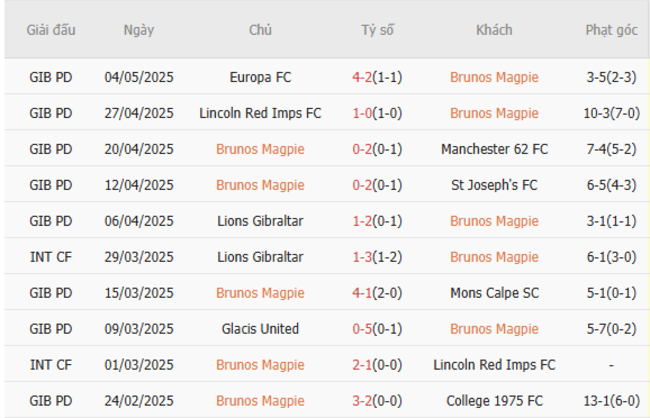Image resolution: width=650 pixels, height=418 pixels.
Task: Click the Europa FC home team name
Action: pos(260,77)
